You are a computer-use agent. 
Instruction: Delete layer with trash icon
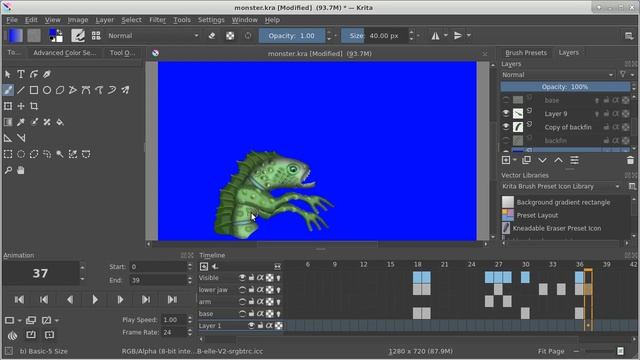[x=630, y=160]
